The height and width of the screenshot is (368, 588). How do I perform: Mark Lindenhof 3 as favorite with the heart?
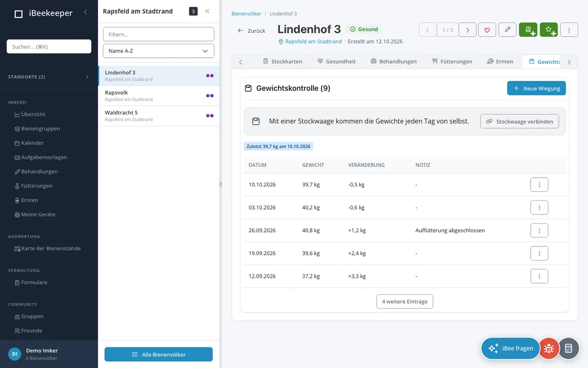pos(487,30)
